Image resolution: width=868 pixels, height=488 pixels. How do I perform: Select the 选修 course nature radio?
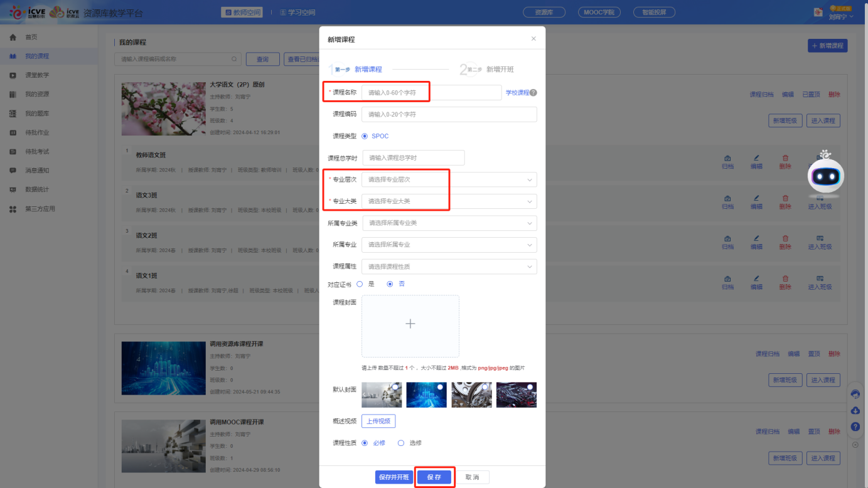pyautogui.click(x=401, y=443)
